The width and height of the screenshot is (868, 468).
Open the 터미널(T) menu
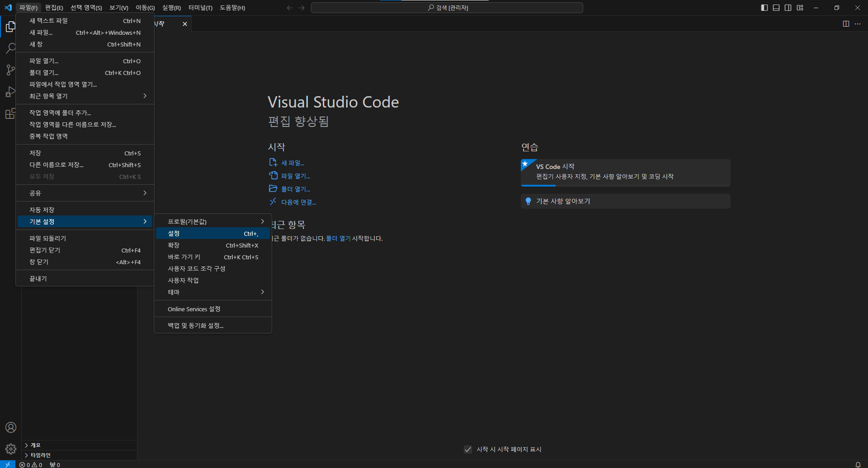pos(201,8)
